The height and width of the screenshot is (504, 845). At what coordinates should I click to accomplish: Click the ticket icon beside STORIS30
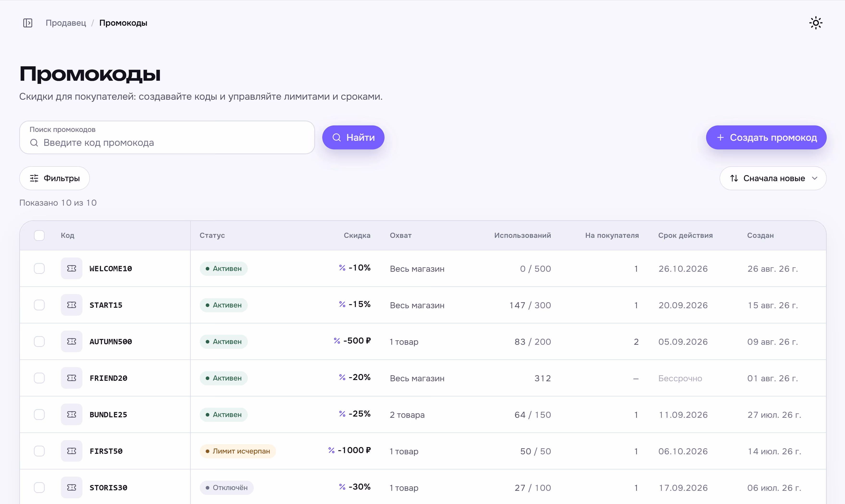click(x=71, y=487)
